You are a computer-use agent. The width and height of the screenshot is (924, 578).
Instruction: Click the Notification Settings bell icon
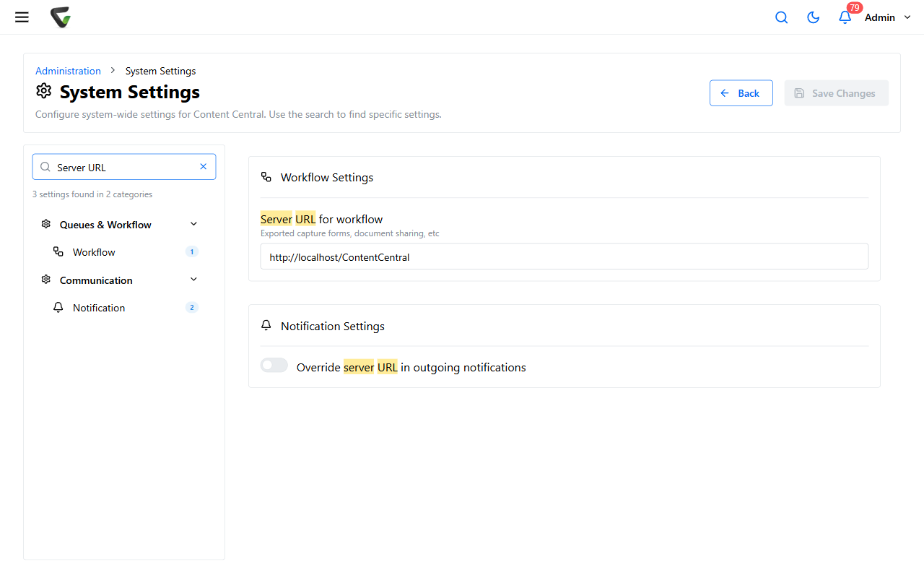point(266,326)
